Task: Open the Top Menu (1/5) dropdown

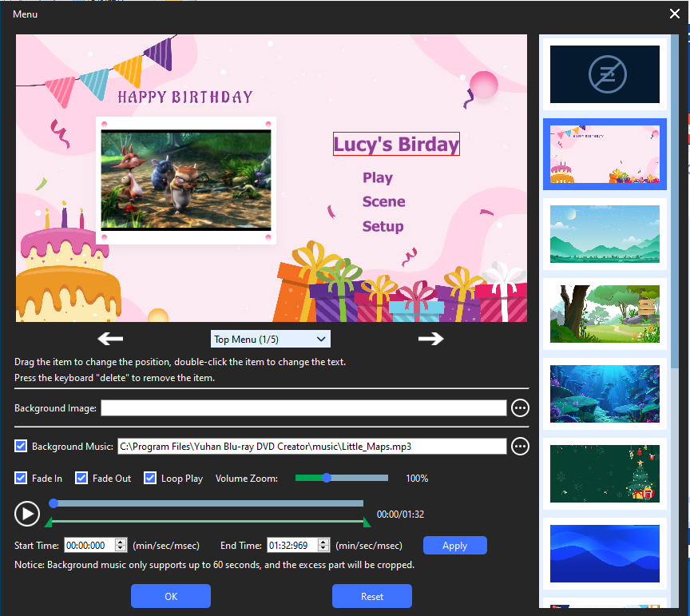Action: click(270, 339)
